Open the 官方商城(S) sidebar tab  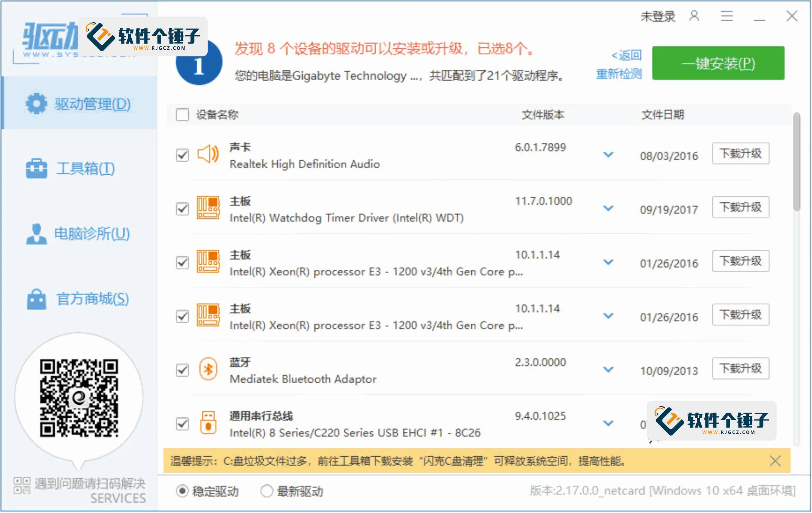coord(79,299)
